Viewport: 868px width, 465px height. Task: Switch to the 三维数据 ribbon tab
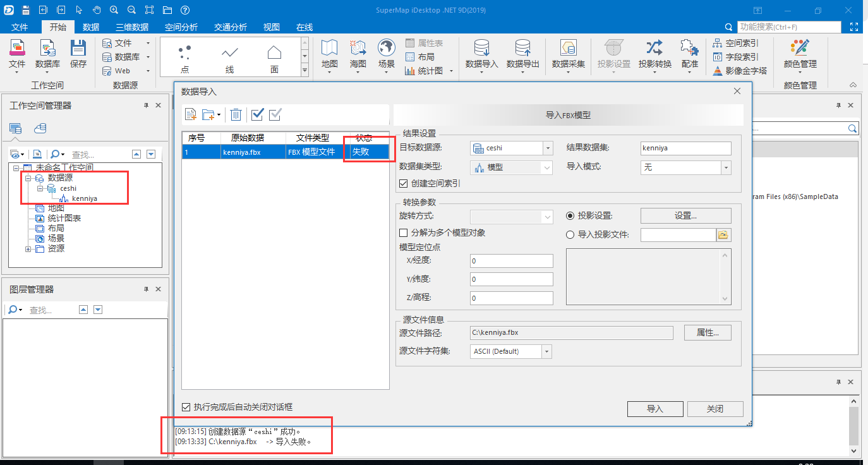coord(132,27)
